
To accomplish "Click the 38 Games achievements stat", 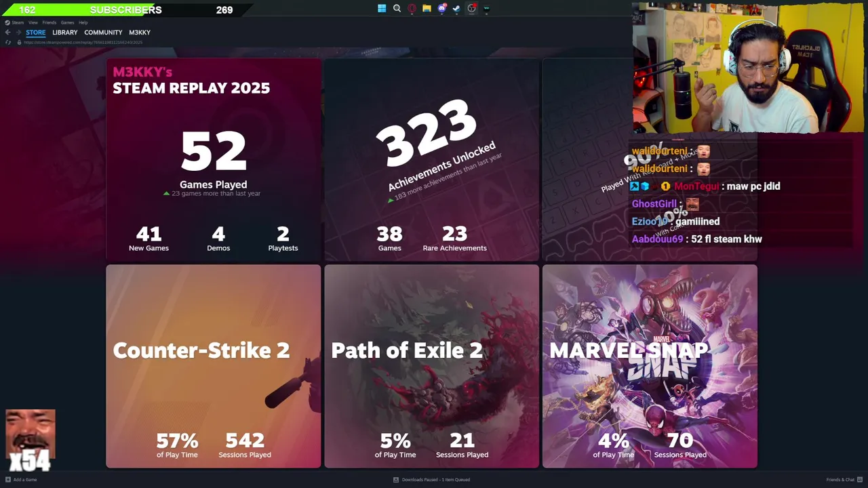I will (389, 239).
